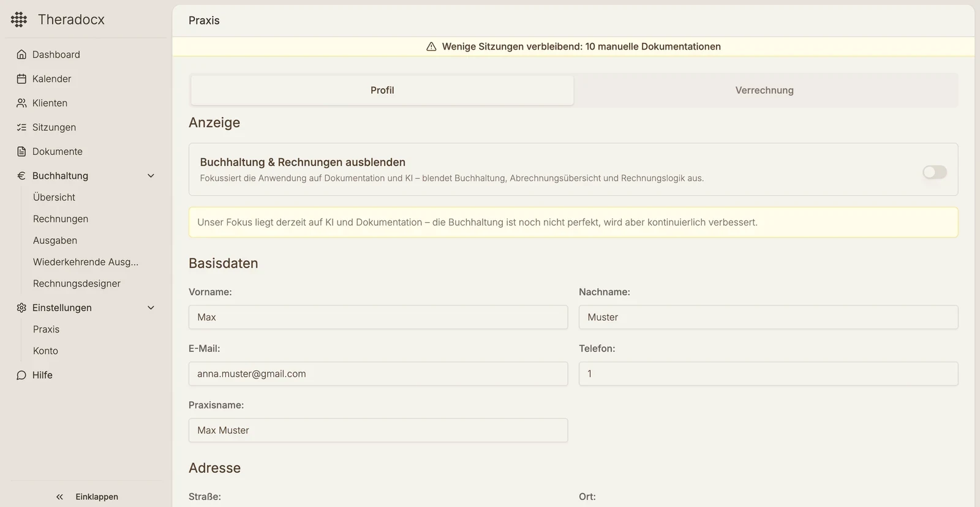The height and width of the screenshot is (507, 980).
Task: Click the E-Mail input field
Action: click(x=378, y=374)
